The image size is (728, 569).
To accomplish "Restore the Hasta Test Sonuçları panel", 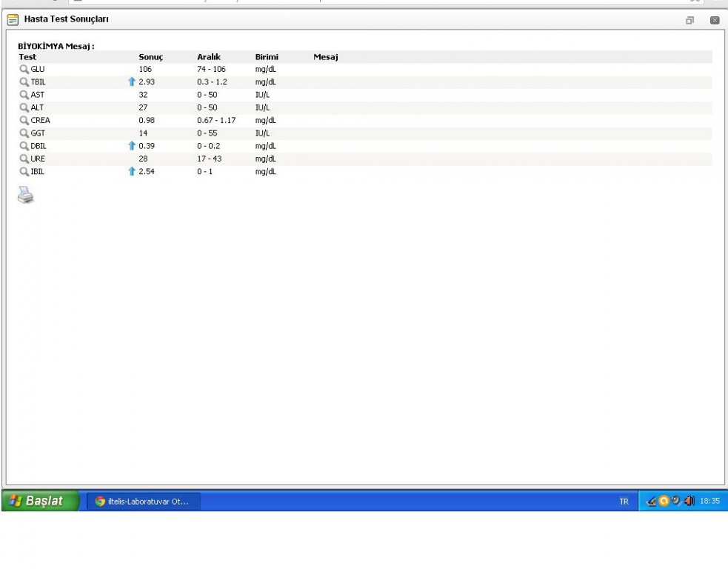I will 689,20.
